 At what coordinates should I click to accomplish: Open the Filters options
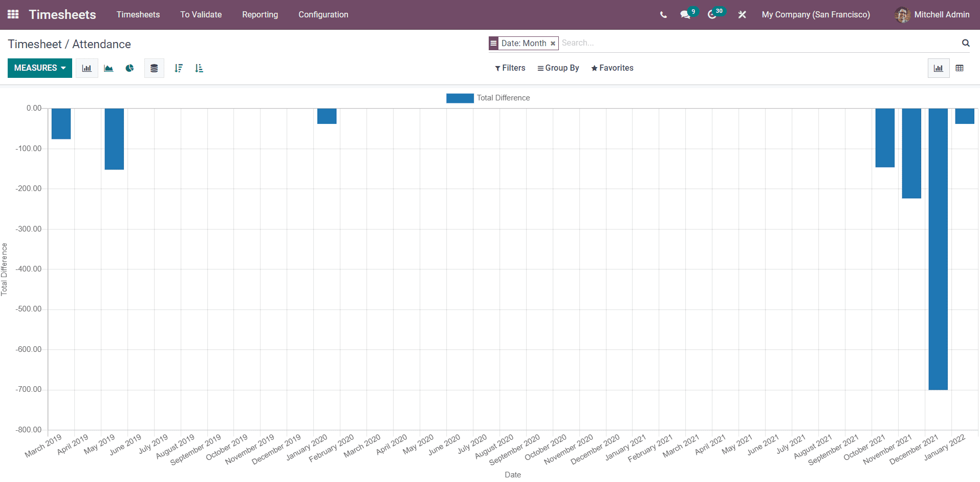(510, 68)
